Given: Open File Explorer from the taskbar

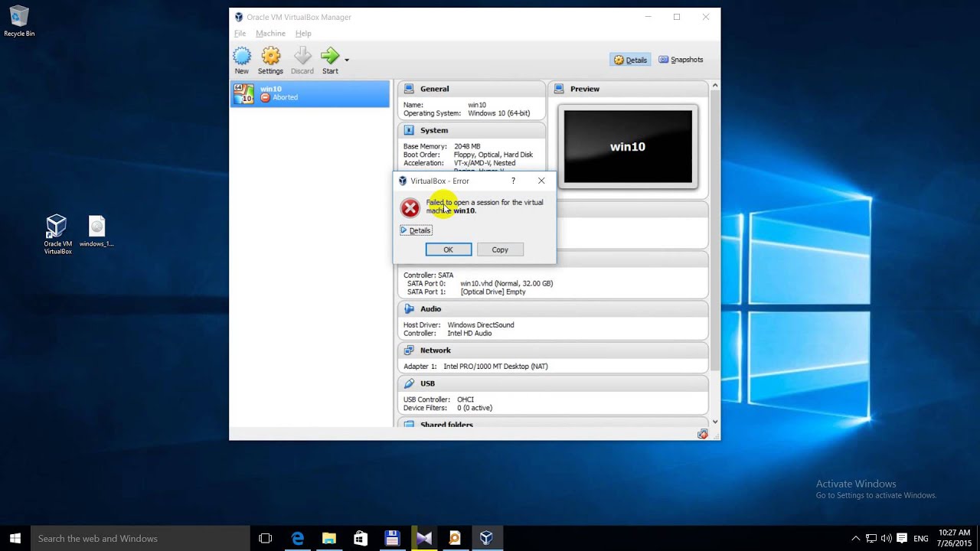Looking at the screenshot, I should [x=329, y=538].
